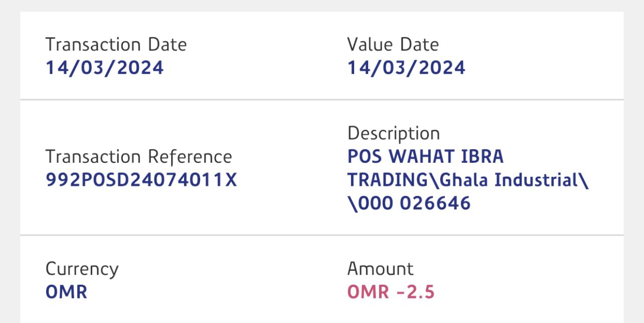Select the OMR value under Currency
Image resolution: width=644 pixels, height=323 pixels.
coord(66,292)
